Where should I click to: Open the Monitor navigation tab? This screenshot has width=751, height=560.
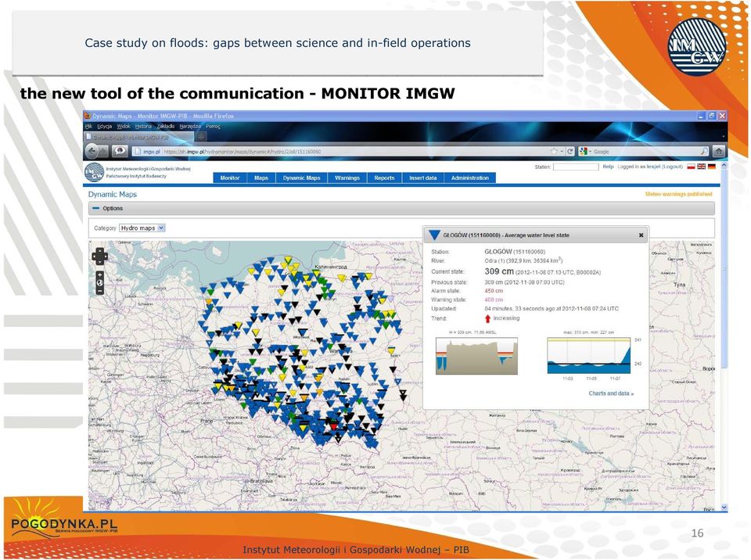230,178
